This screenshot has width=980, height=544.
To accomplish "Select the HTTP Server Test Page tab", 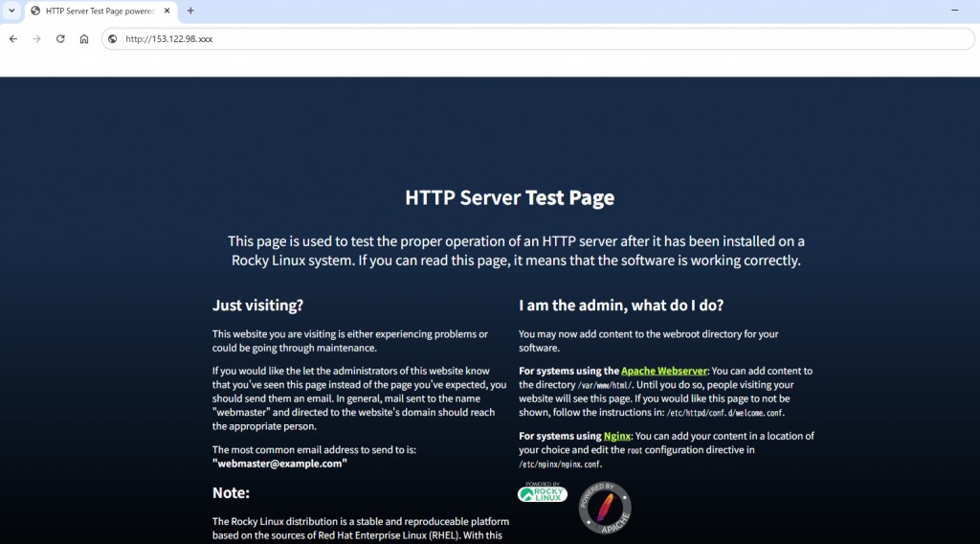I will pos(101,11).
